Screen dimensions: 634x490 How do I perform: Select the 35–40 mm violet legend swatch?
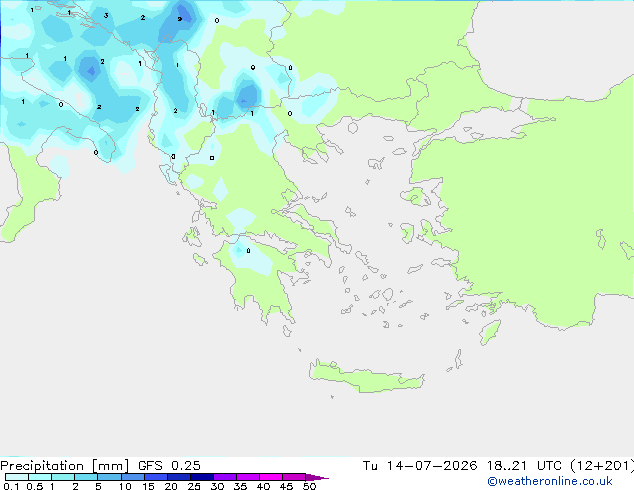pos(248,477)
